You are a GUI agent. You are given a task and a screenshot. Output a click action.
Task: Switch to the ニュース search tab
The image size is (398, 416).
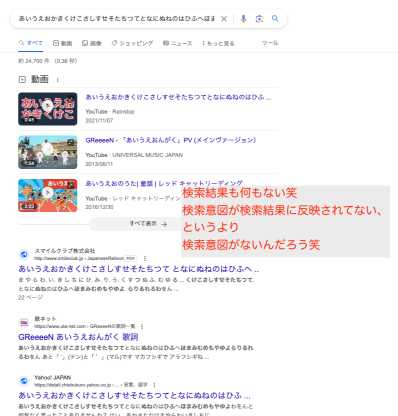[x=177, y=43]
